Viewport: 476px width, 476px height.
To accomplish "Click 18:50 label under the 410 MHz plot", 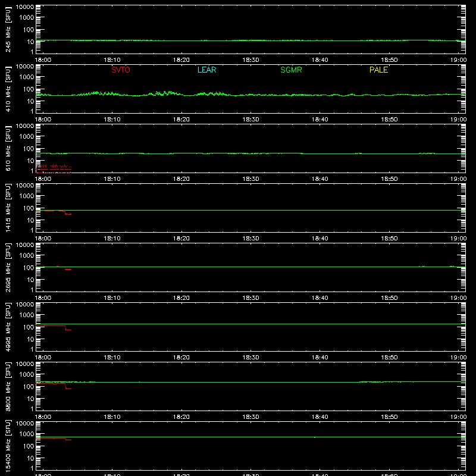I will pyautogui.click(x=389, y=120).
